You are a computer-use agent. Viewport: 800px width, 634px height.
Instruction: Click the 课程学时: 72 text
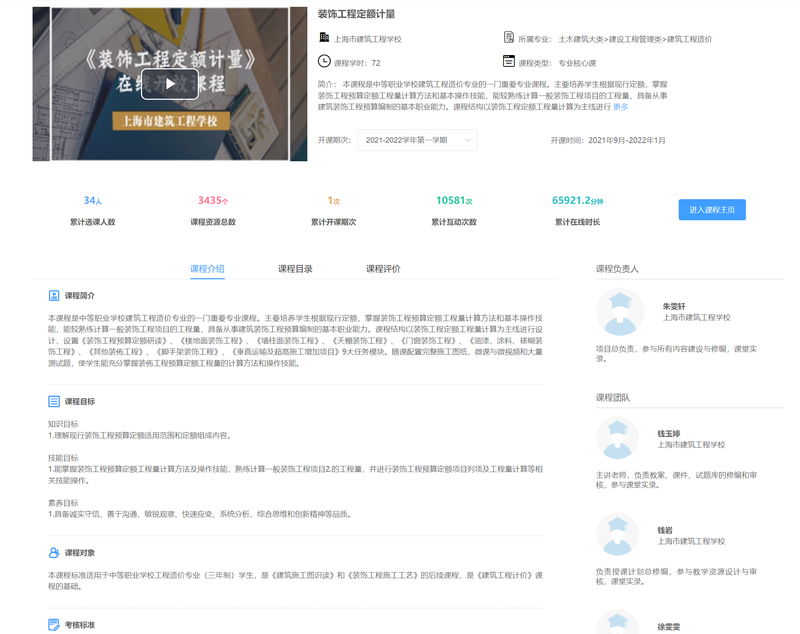point(357,63)
